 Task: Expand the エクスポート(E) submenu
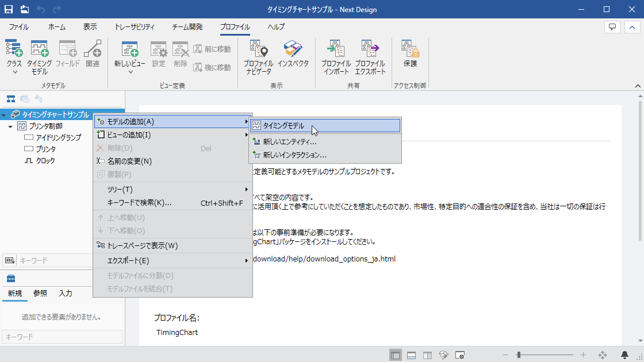[x=172, y=261]
